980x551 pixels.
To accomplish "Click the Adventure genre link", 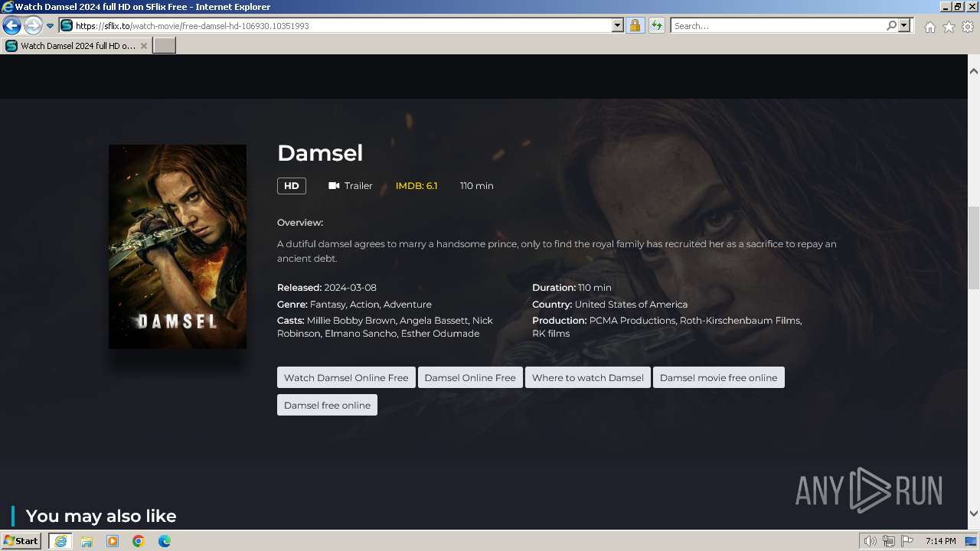I will pyautogui.click(x=407, y=305).
